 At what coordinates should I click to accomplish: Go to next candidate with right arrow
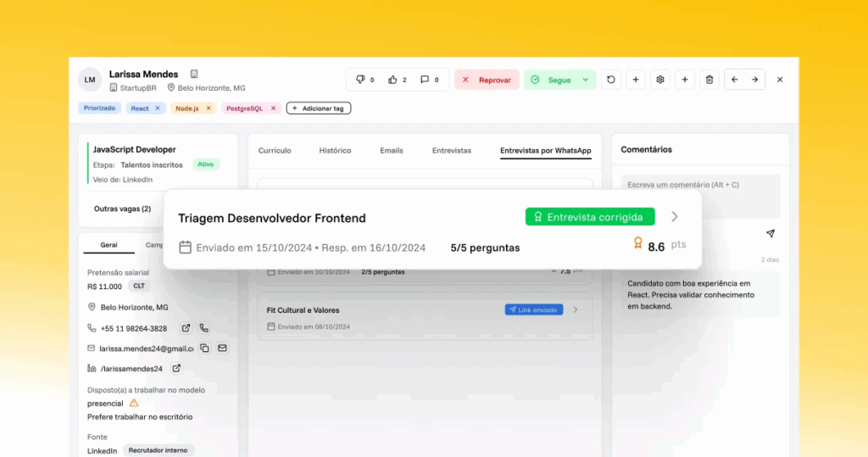754,80
